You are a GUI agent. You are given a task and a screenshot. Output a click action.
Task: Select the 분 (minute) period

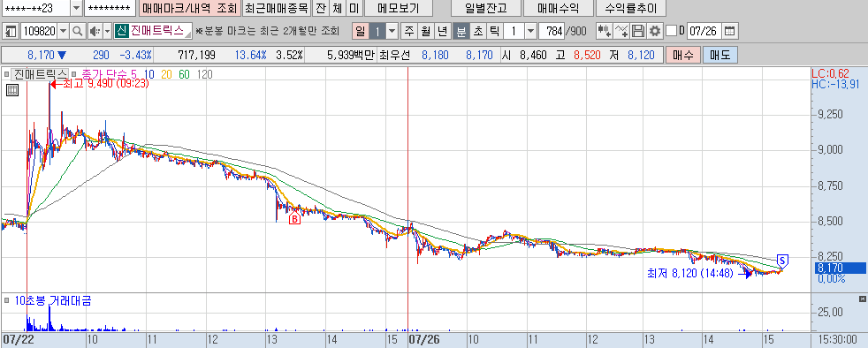(461, 31)
